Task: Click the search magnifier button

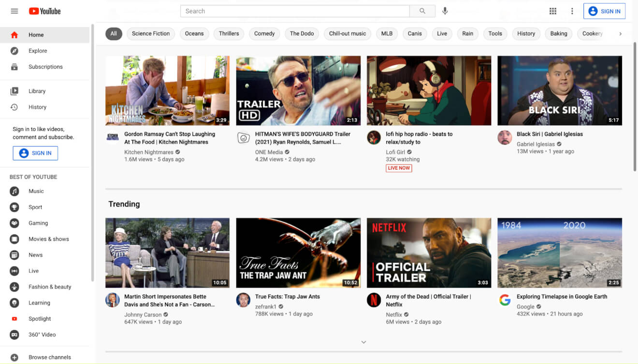Action: pyautogui.click(x=422, y=11)
